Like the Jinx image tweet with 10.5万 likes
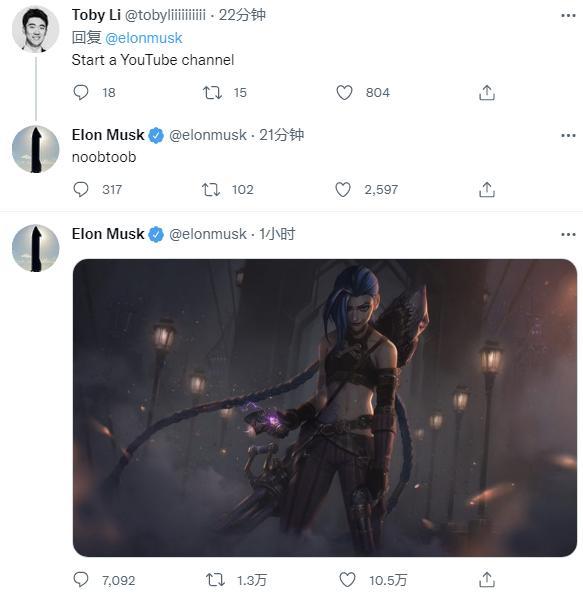This screenshot has width=583, height=598. [347, 580]
